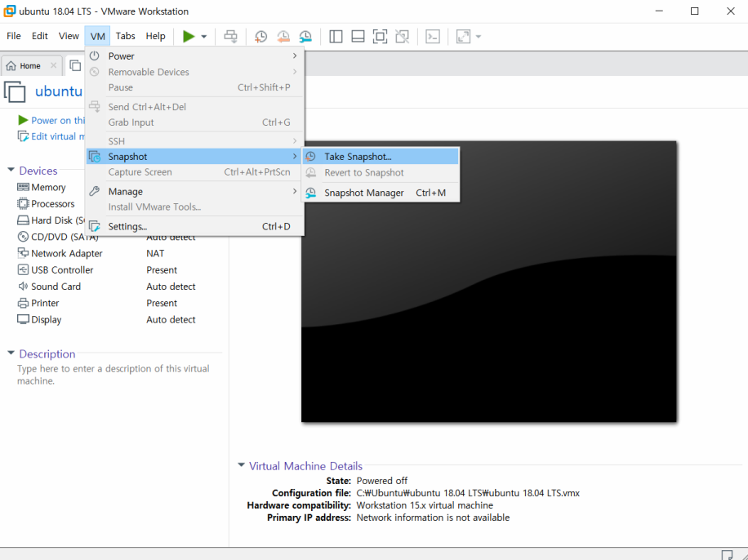
Task: Click the Workstation 15.x virtual machine text
Action: coord(425,505)
